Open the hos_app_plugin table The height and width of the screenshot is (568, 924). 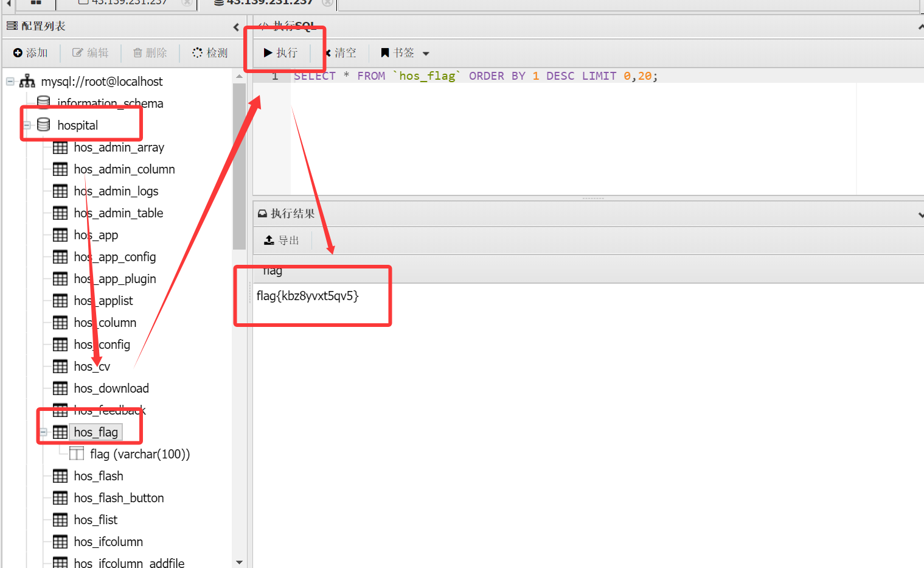[115, 279]
